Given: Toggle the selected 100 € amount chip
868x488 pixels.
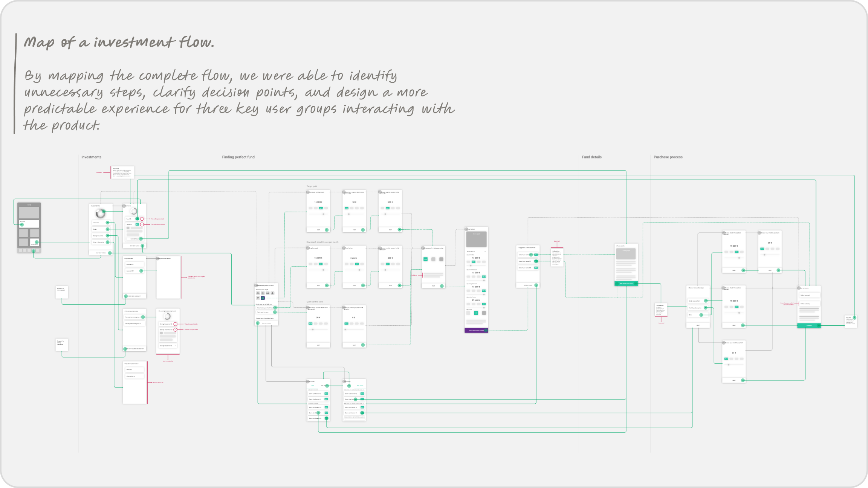Looking at the screenshot, I should [x=474, y=262].
